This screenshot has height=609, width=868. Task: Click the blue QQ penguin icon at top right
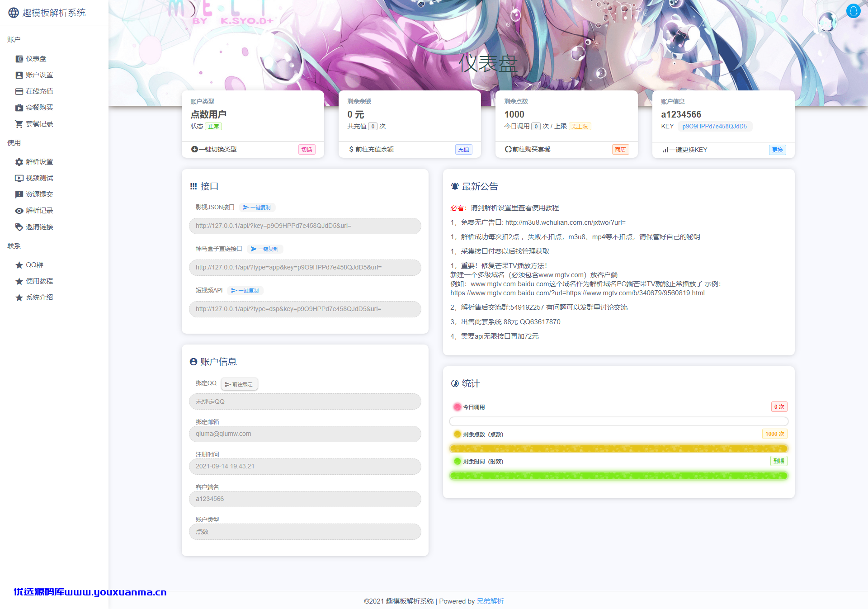pos(853,11)
